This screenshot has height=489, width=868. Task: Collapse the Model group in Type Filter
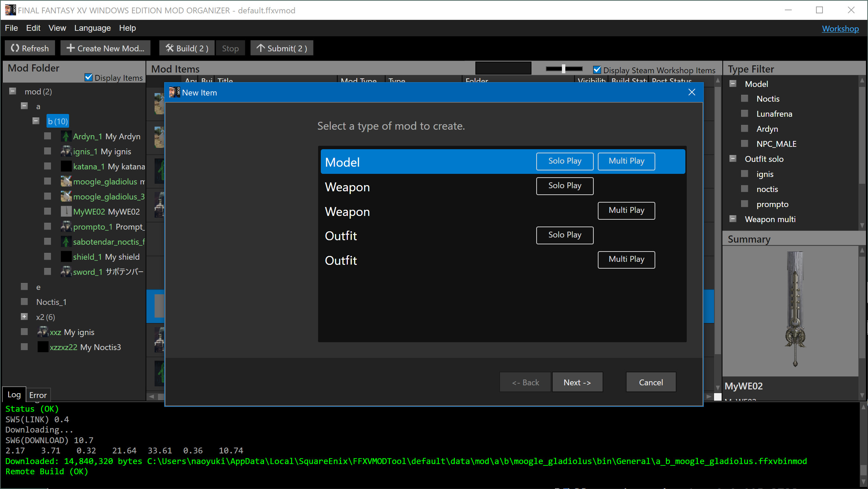[733, 83]
